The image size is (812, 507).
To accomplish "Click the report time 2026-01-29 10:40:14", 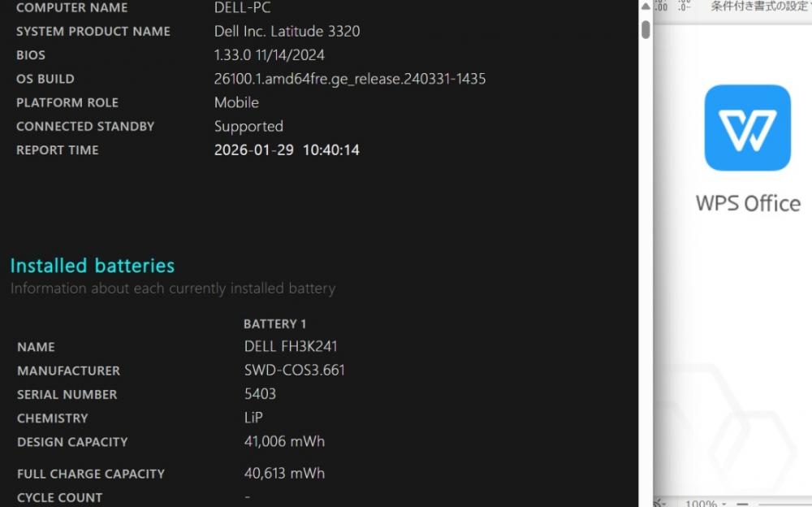I will click(287, 149).
